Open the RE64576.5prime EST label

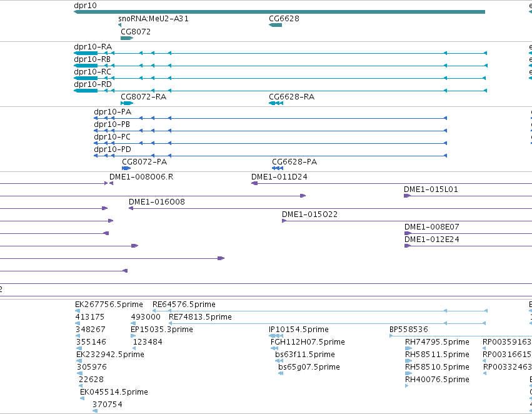(x=184, y=305)
